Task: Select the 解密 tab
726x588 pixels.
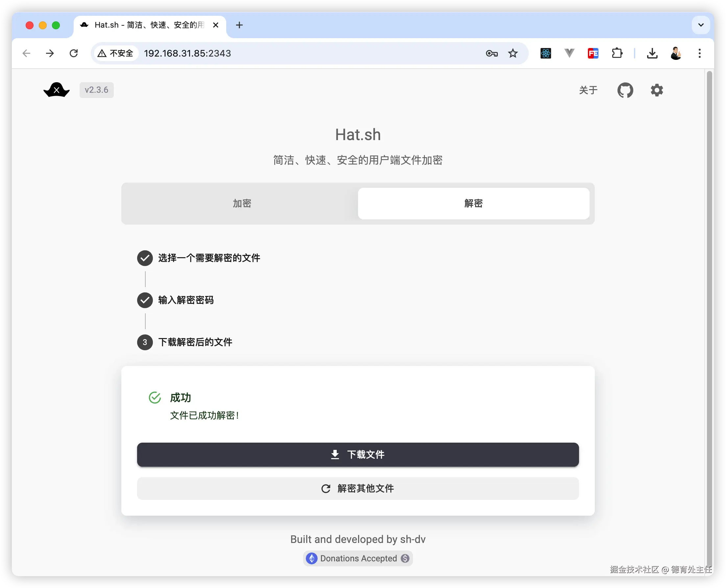Action: 473,203
